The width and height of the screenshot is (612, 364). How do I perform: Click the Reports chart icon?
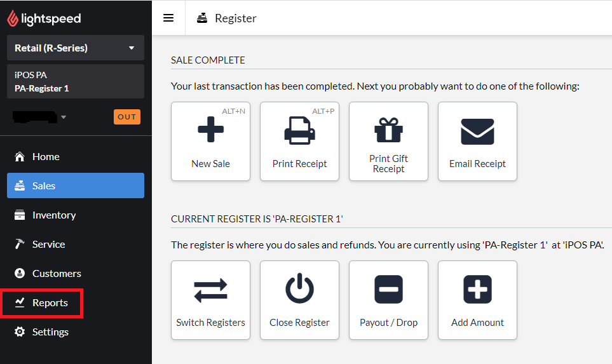point(20,303)
